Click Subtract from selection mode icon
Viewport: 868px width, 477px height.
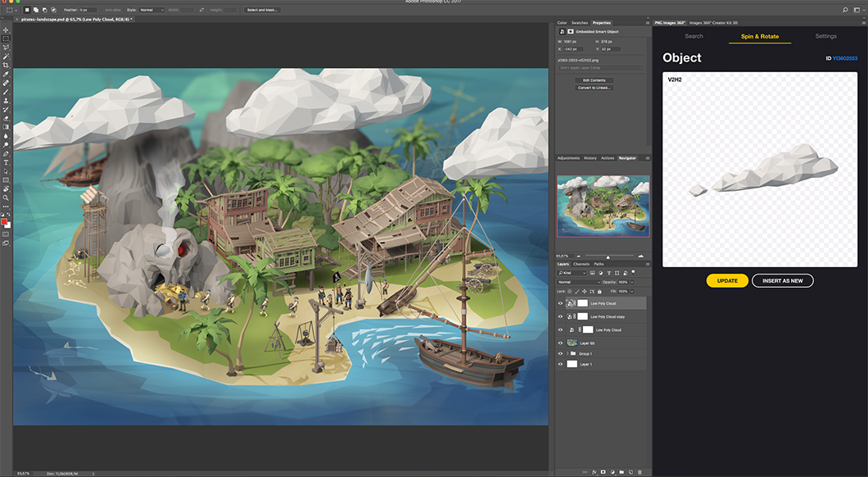pyautogui.click(x=44, y=10)
